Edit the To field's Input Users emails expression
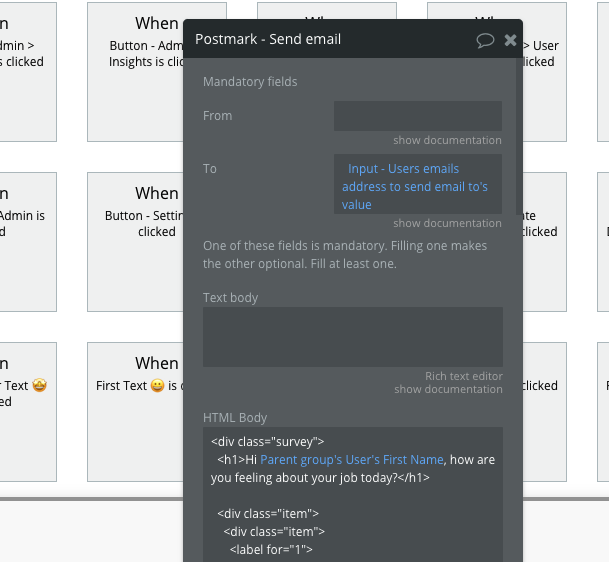 (x=417, y=186)
